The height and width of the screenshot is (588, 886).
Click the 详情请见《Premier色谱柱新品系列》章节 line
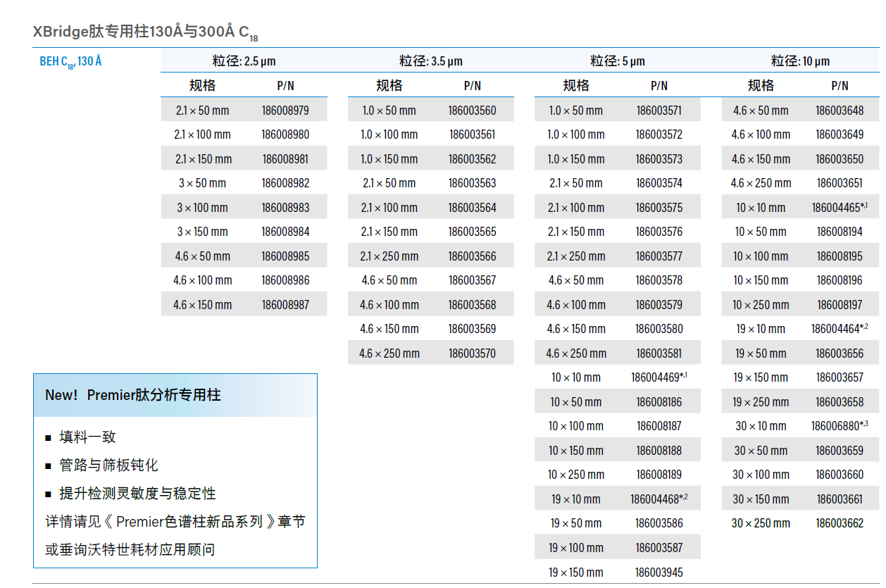point(175,522)
